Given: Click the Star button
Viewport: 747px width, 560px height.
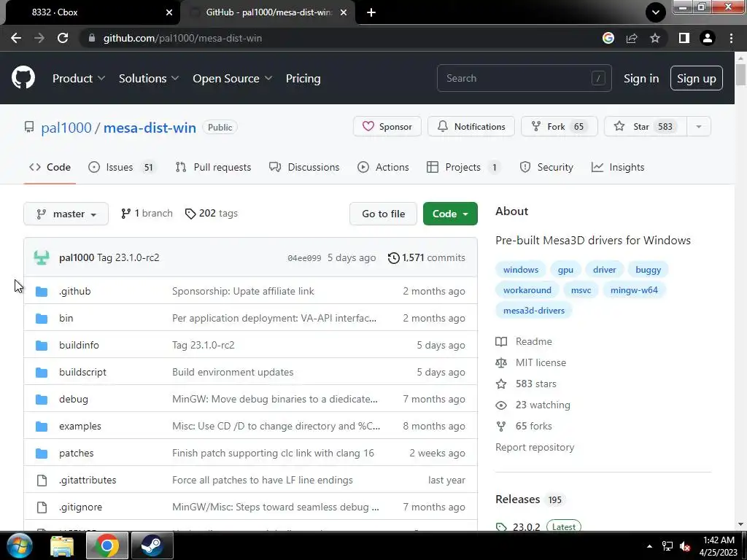Looking at the screenshot, I should pos(646,127).
